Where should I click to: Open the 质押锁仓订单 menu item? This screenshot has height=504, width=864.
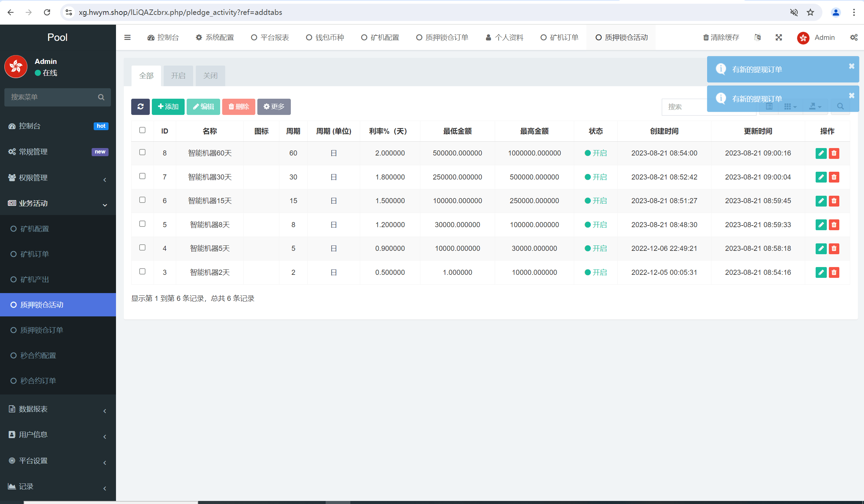[41, 330]
